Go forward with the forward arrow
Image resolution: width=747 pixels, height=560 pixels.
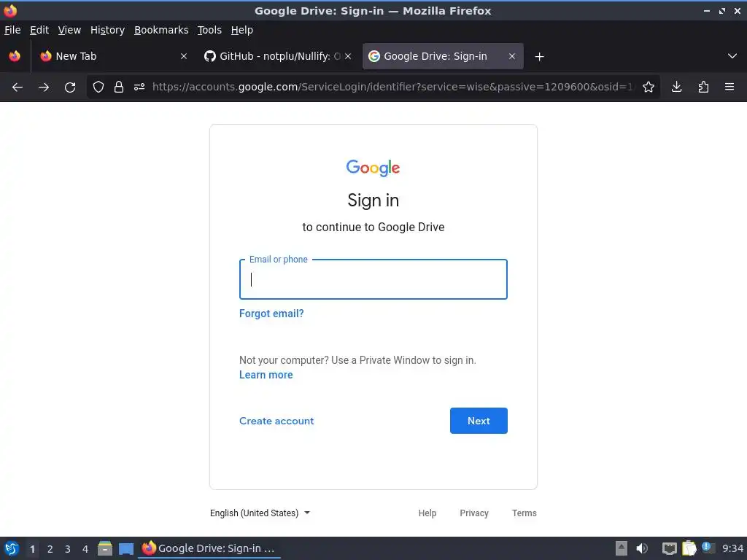[x=44, y=87]
